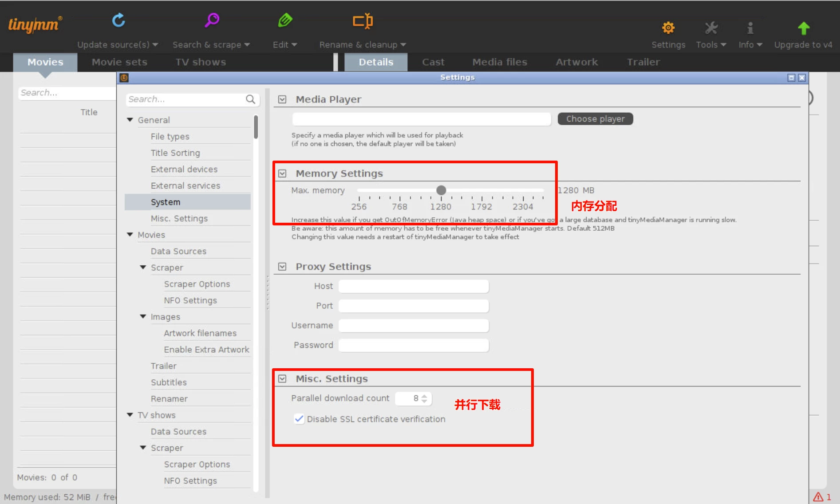The height and width of the screenshot is (504, 840).
Task: Select Misc. Settings under General
Action: click(179, 218)
